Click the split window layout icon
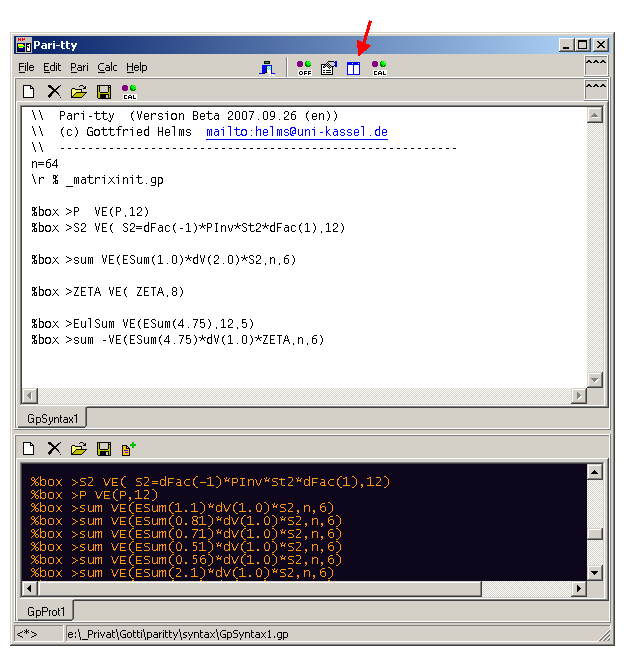The width and height of the screenshot is (624, 651). (x=353, y=68)
